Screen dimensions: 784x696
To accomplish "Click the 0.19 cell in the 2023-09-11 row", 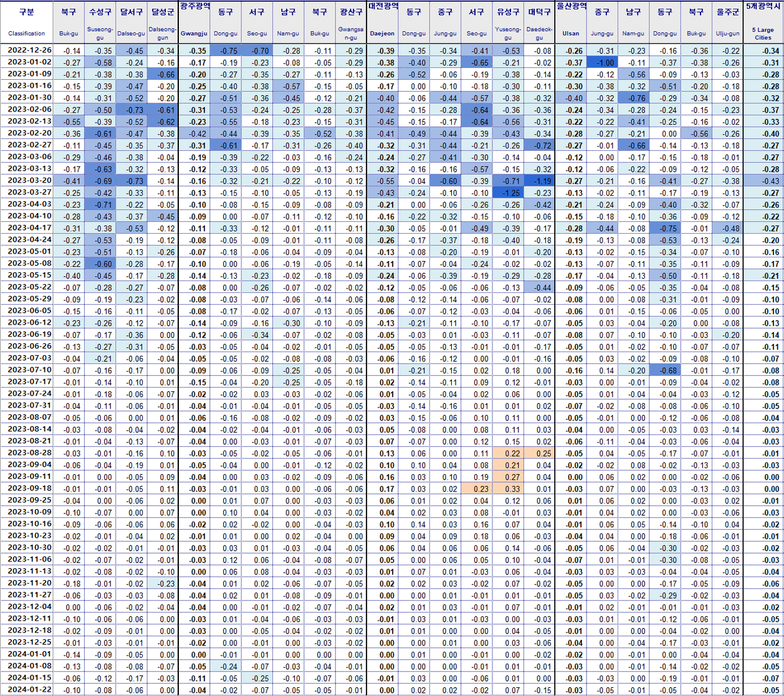I will click(x=477, y=477).
